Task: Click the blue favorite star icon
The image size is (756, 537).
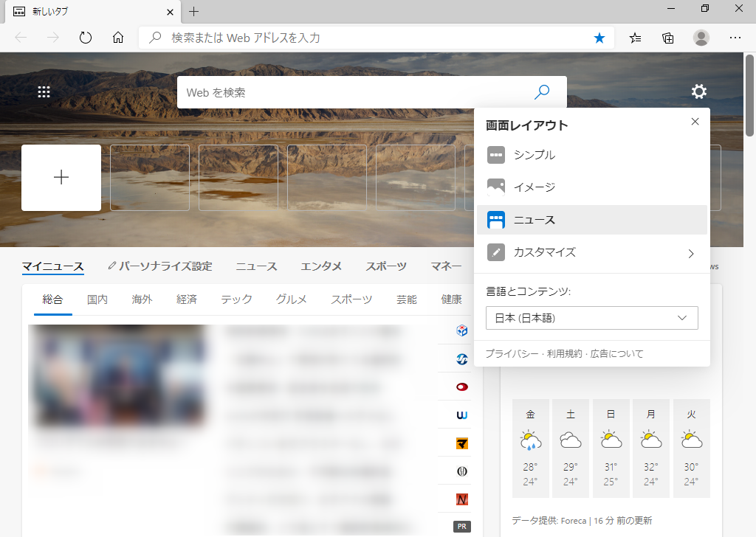Action: (x=599, y=38)
